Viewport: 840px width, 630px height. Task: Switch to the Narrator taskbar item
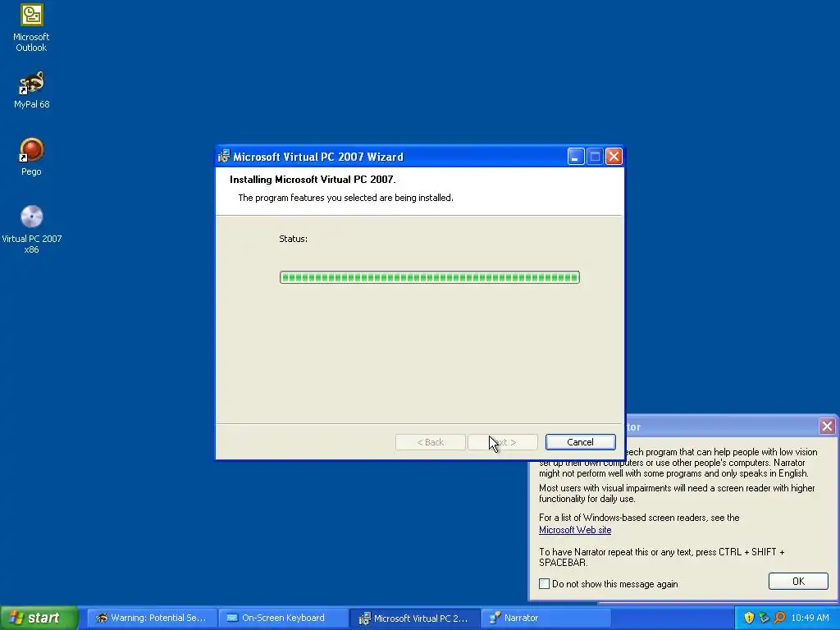(546, 618)
